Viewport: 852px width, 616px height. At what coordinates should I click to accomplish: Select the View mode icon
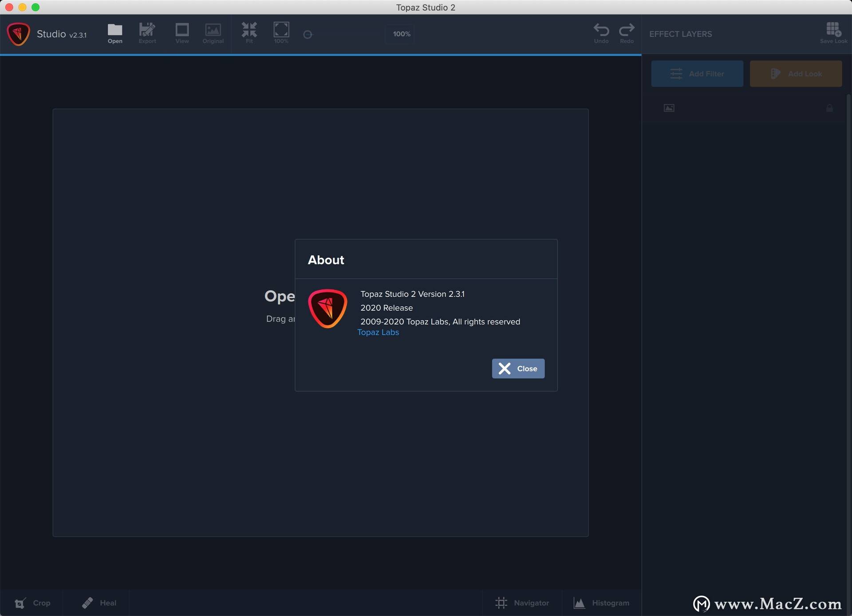(x=182, y=30)
